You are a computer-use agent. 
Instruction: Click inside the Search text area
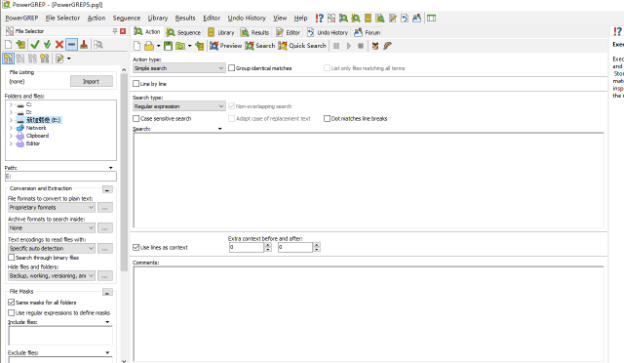(369, 180)
